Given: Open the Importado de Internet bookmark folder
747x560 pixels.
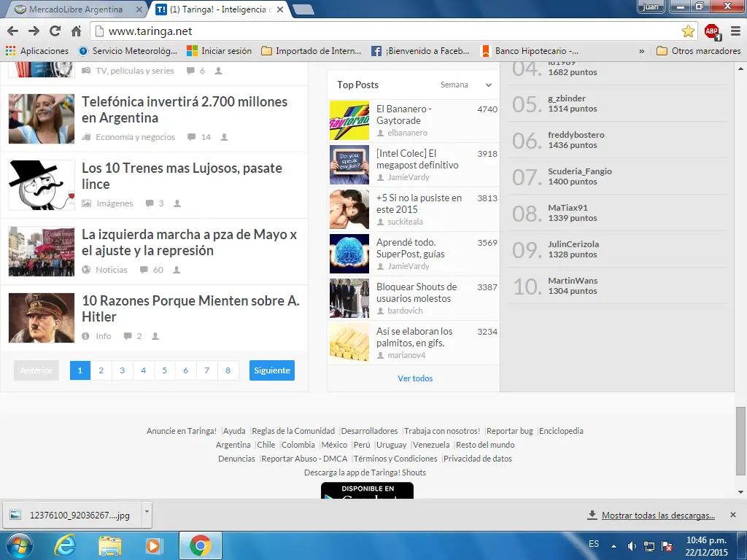Looking at the screenshot, I should click(x=311, y=51).
